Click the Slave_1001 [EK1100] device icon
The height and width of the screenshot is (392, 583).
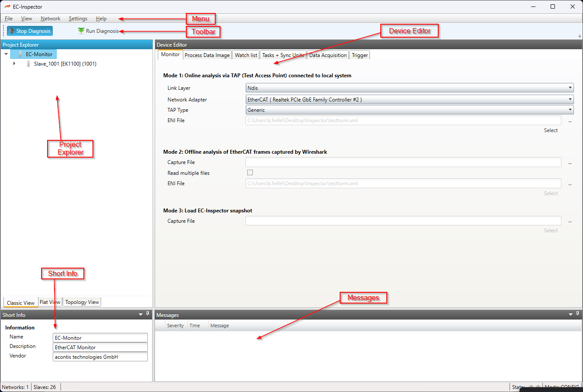28,63
